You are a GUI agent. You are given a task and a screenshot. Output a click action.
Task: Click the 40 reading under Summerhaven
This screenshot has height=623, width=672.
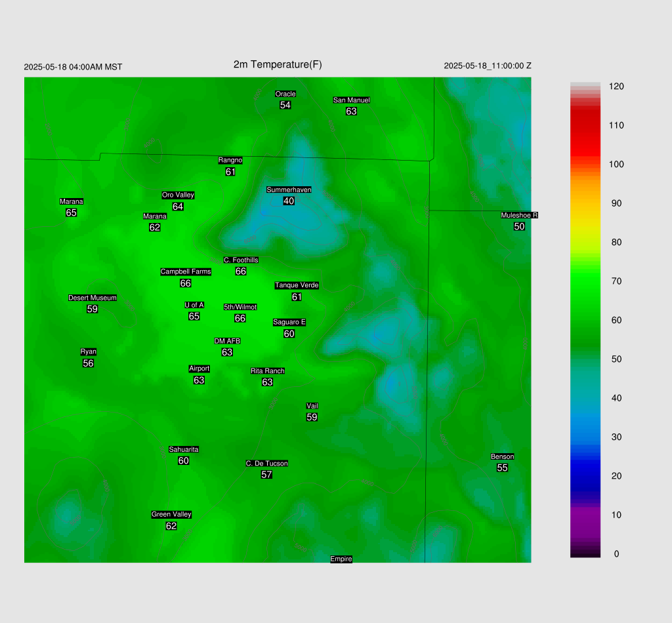[289, 201]
